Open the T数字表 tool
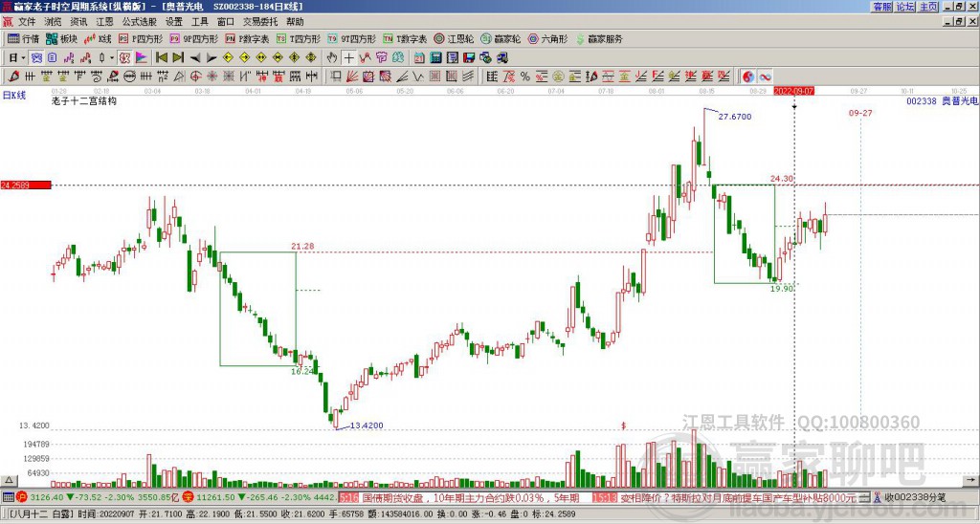 (405, 38)
